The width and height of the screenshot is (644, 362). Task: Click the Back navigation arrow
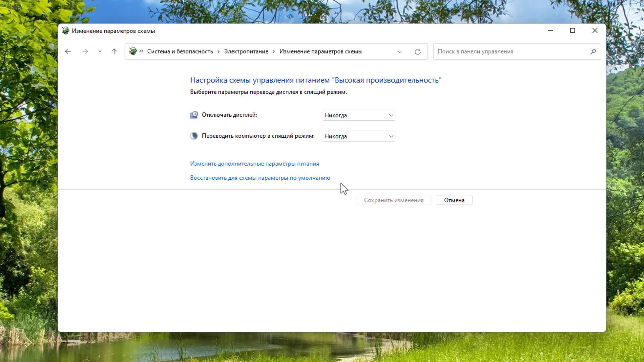click(x=68, y=51)
